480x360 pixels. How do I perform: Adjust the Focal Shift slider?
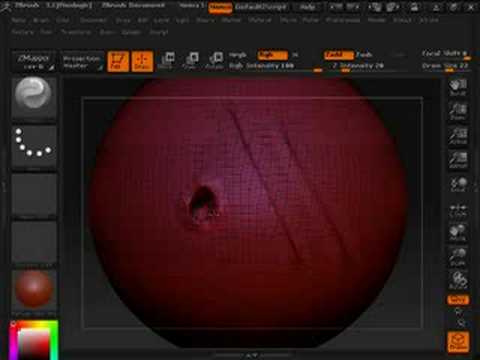coord(445,54)
